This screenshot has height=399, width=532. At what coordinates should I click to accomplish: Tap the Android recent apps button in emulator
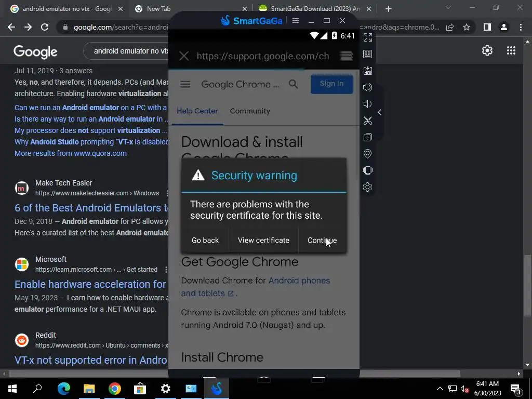click(318, 379)
